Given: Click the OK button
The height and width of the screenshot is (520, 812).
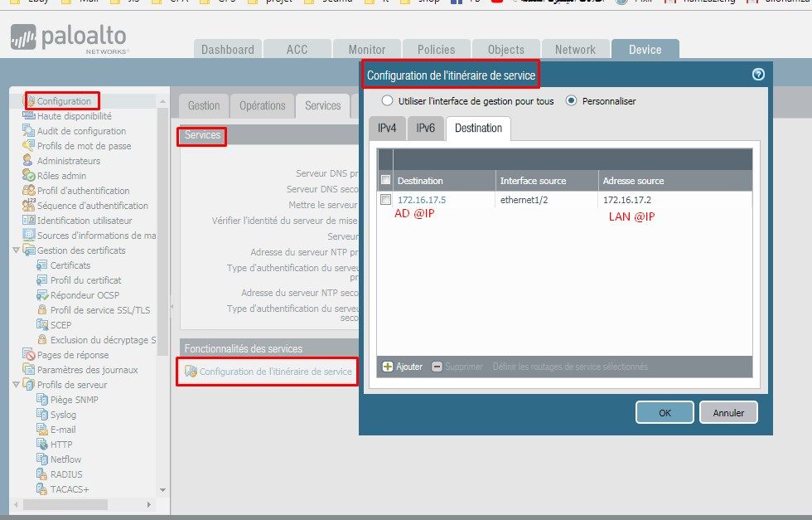Looking at the screenshot, I should point(665,413).
